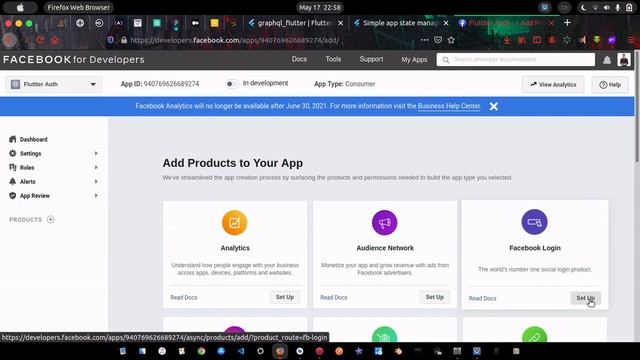Image resolution: width=640 pixels, height=360 pixels.
Task: Open notifications bell in Facebook header
Action: pos(607,60)
